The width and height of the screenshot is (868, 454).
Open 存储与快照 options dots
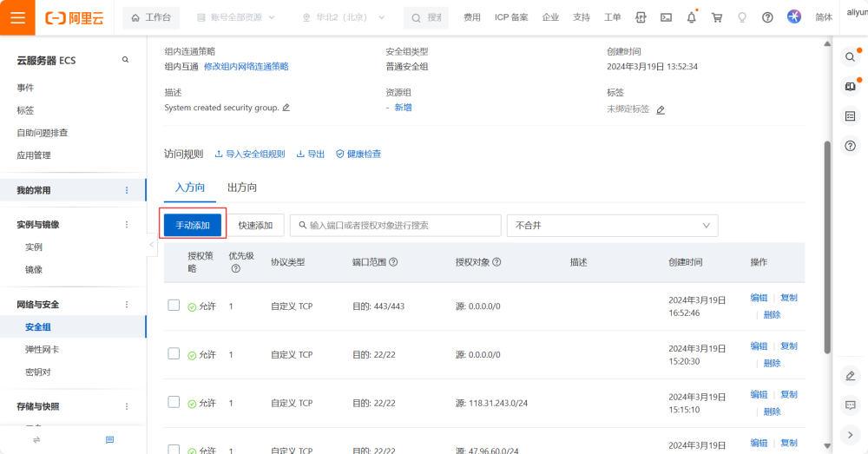(127, 406)
